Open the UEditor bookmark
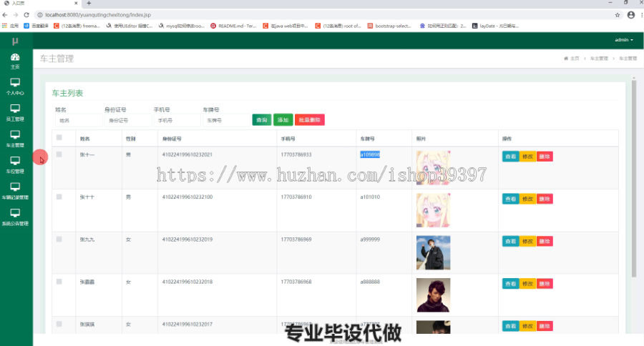 pos(129,26)
